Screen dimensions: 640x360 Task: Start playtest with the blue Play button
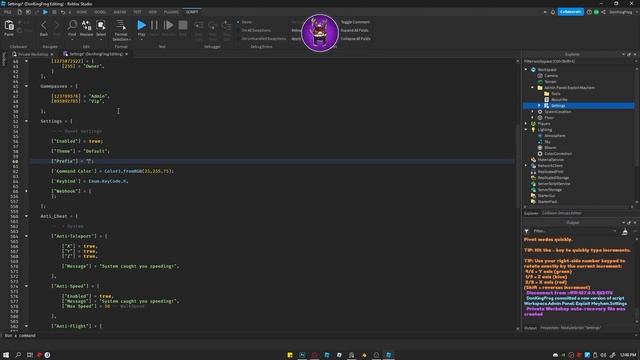click(x=141, y=25)
